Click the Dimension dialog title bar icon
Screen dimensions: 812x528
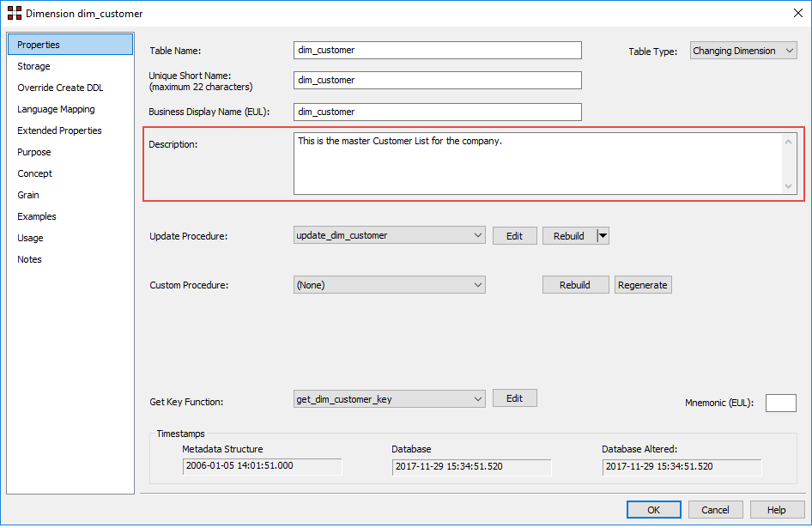[15, 13]
